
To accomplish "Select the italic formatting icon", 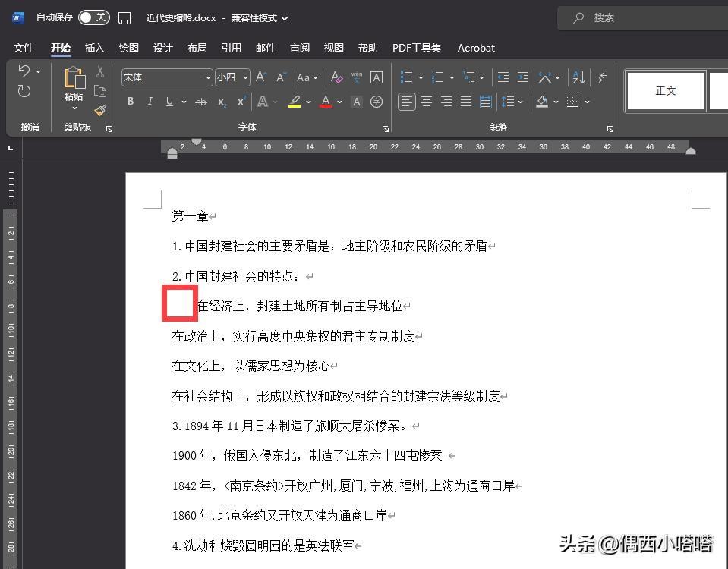I will [x=149, y=101].
